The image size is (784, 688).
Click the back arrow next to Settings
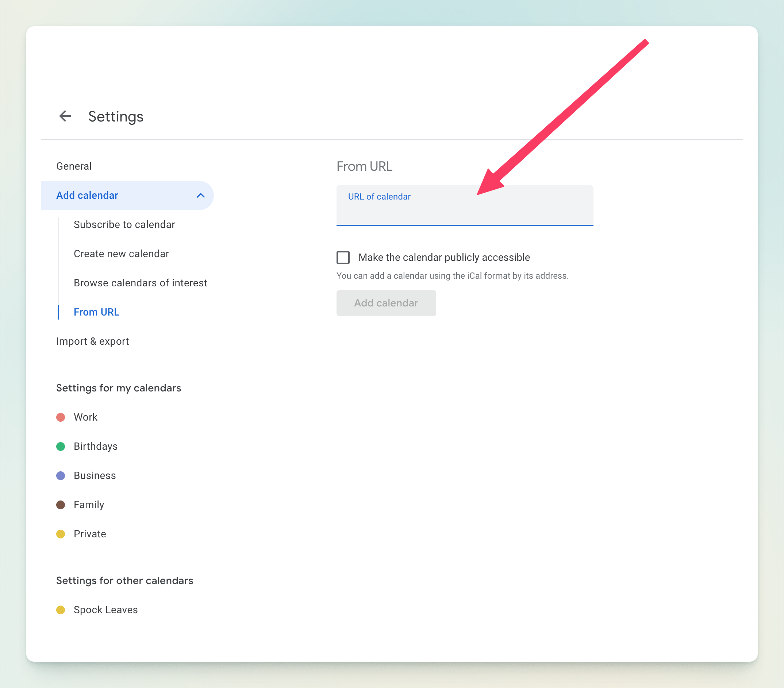click(65, 116)
